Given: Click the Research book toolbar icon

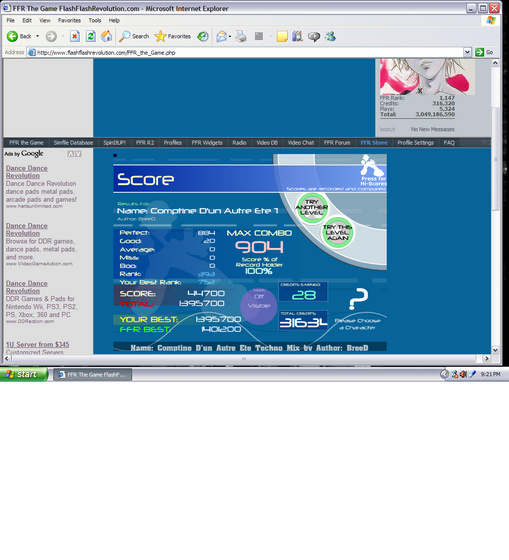Looking at the screenshot, I should click(297, 36).
